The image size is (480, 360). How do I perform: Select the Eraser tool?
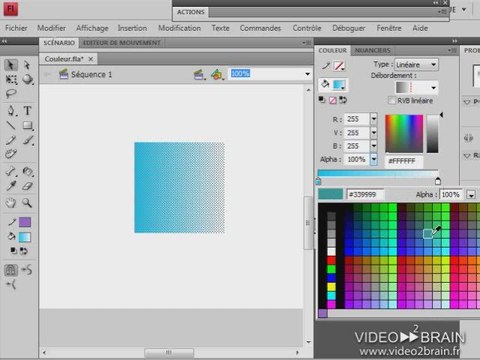tap(27, 186)
